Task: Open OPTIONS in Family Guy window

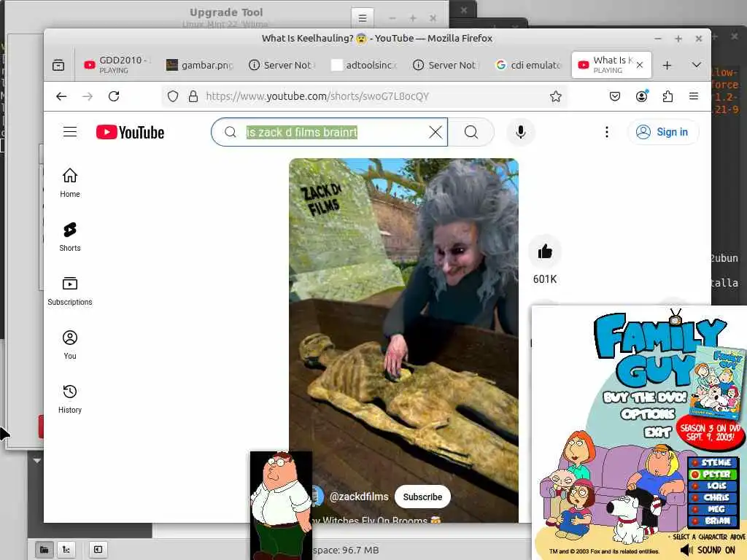Action: pos(648,414)
